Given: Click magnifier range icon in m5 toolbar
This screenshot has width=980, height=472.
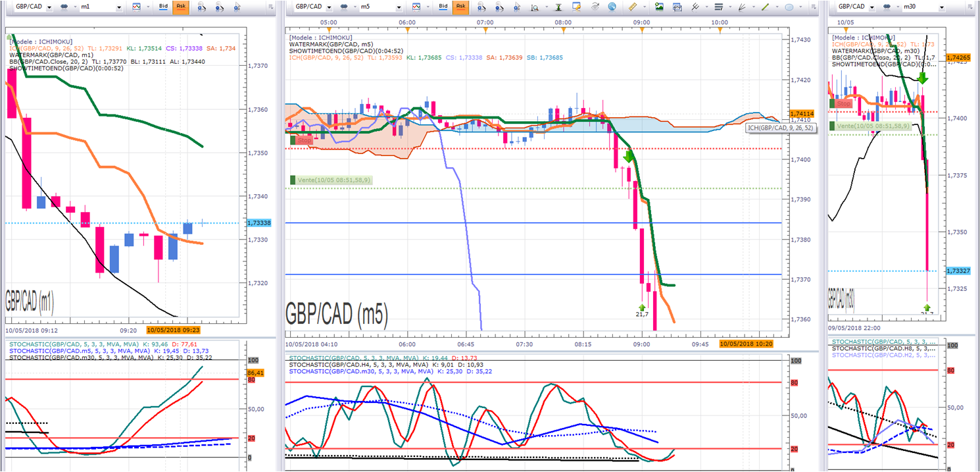Looking at the screenshot, I should (536, 7).
